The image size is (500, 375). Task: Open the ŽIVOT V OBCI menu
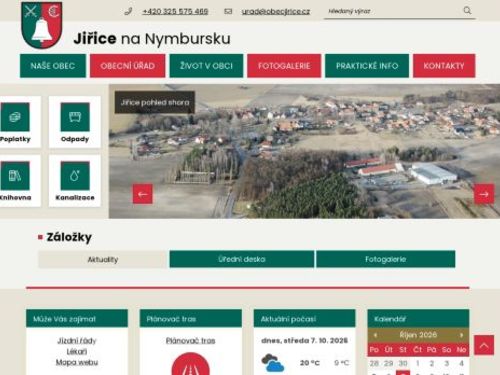pyautogui.click(x=206, y=66)
